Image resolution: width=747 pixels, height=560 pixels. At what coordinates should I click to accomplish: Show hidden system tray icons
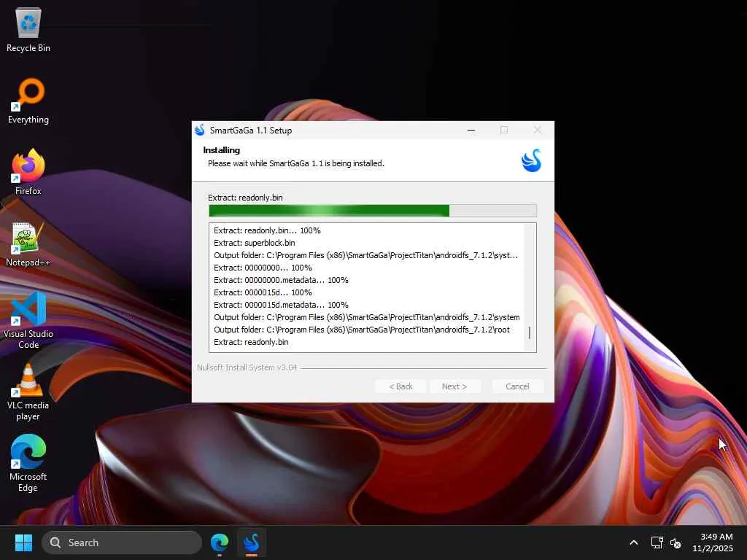pyautogui.click(x=634, y=542)
